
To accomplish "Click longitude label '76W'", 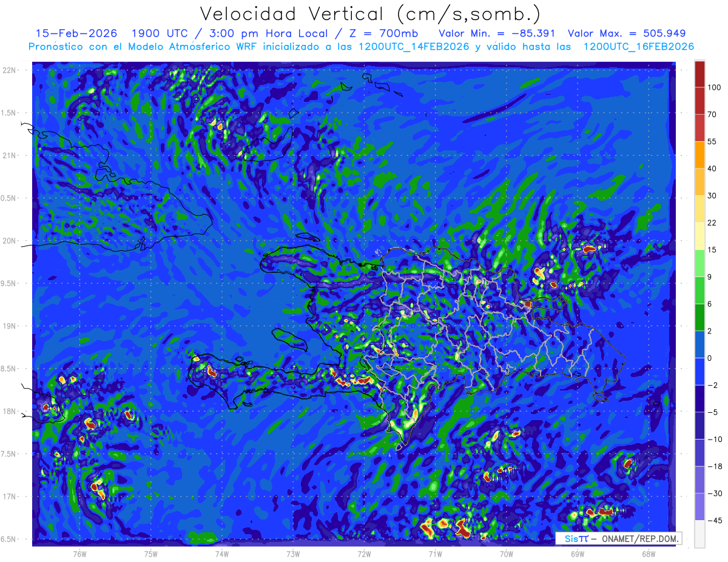I will (79, 554).
